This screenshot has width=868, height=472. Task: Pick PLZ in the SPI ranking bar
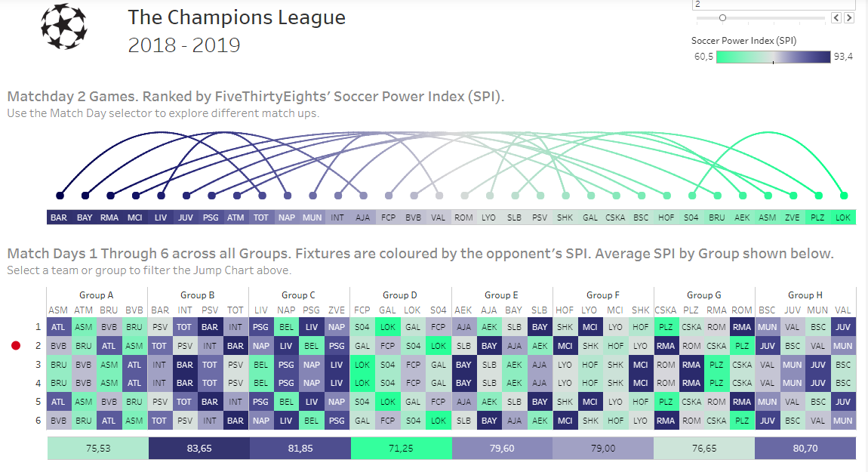tap(817, 217)
